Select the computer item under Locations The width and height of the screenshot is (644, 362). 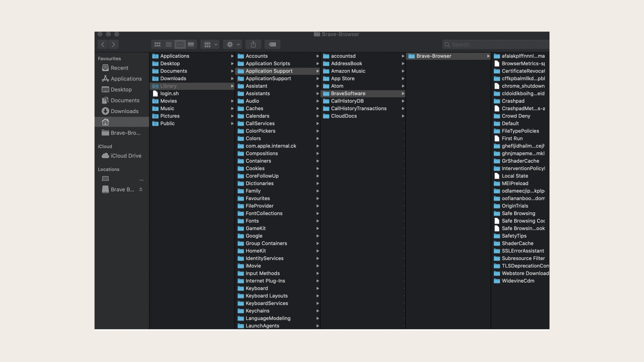pyautogui.click(x=121, y=179)
